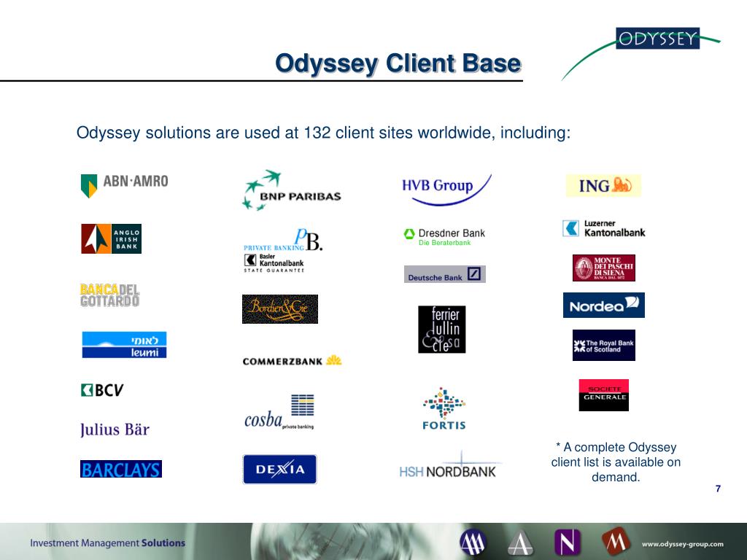The image size is (747, 560).
Task: Open the www.odyssey-group.com link
Action: pos(682,544)
